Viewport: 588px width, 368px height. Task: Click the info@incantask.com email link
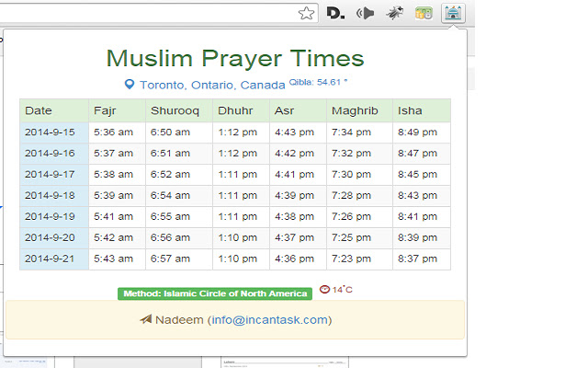(270, 320)
